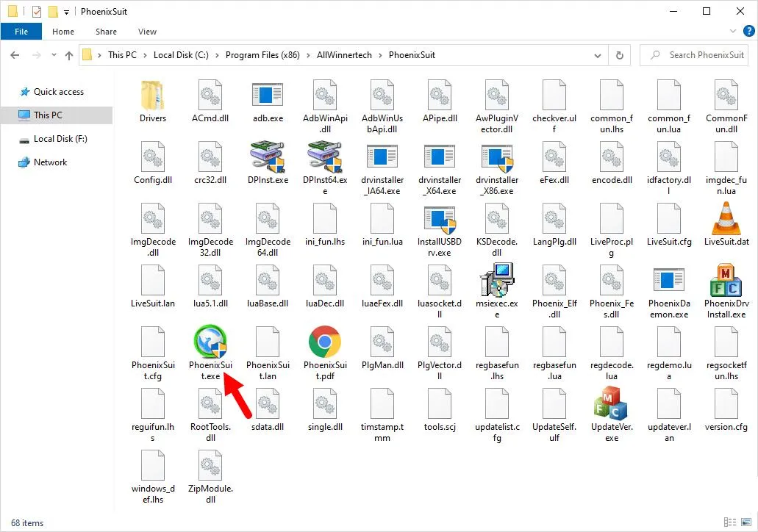Select drvinstaller_X64.exe icon
This screenshot has width=758, height=532.
pyautogui.click(x=440, y=157)
